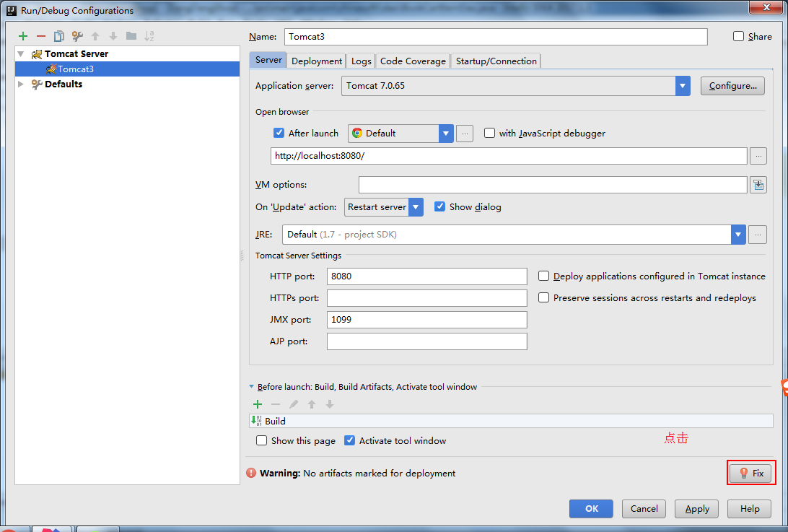Check the Show this page option
Image resolution: width=788 pixels, height=532 pixels.
click(261, 440)
